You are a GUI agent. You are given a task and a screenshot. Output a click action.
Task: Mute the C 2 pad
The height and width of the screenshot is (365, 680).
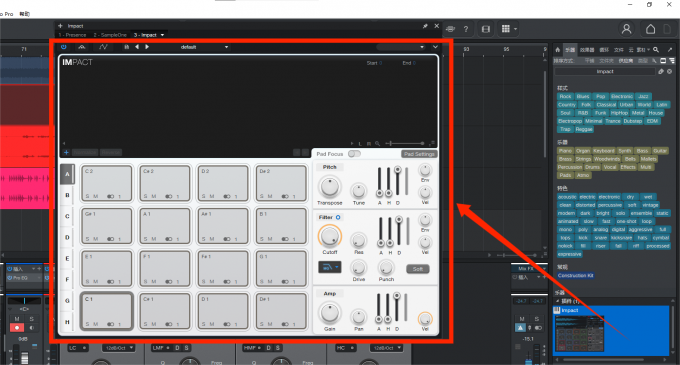96,196
